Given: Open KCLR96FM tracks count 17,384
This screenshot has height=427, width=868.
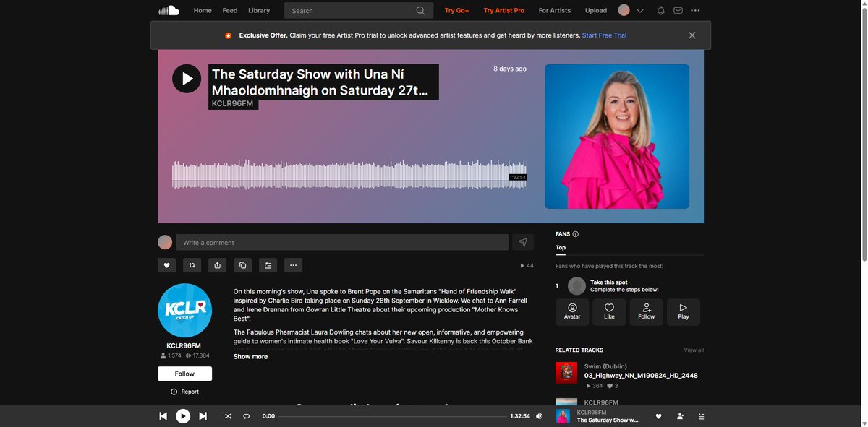Looking at the screenshot, I should click(197, 356).
